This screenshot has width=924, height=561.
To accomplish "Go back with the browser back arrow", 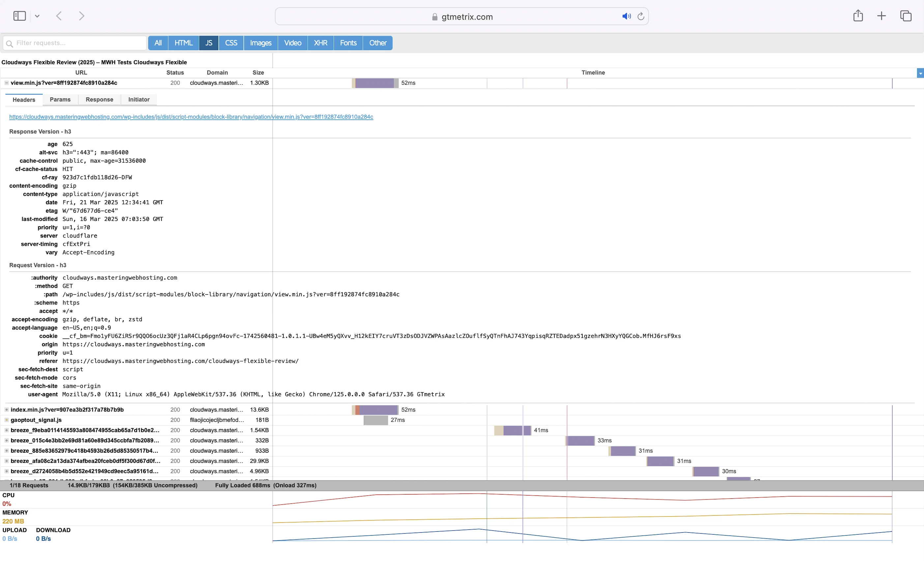I will [59, 16].
